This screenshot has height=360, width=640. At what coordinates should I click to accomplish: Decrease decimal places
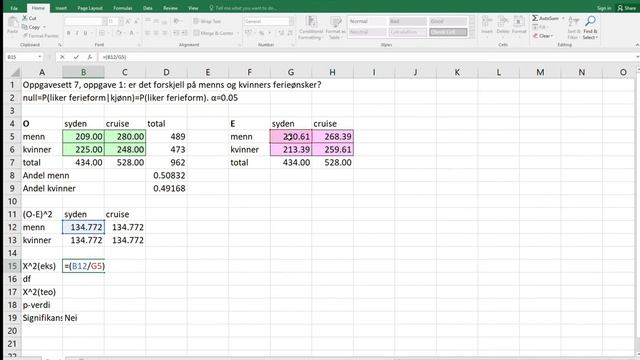point(290,33)
